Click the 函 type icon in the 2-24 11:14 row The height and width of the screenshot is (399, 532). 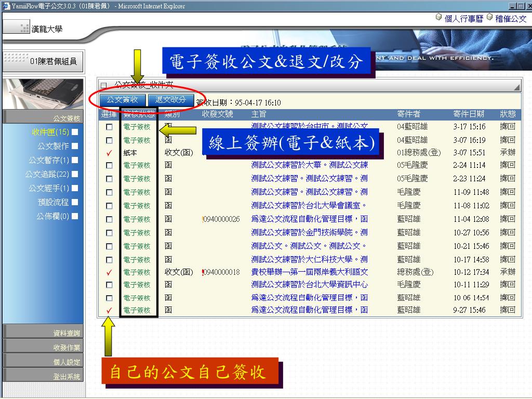(x=168, y=165)
